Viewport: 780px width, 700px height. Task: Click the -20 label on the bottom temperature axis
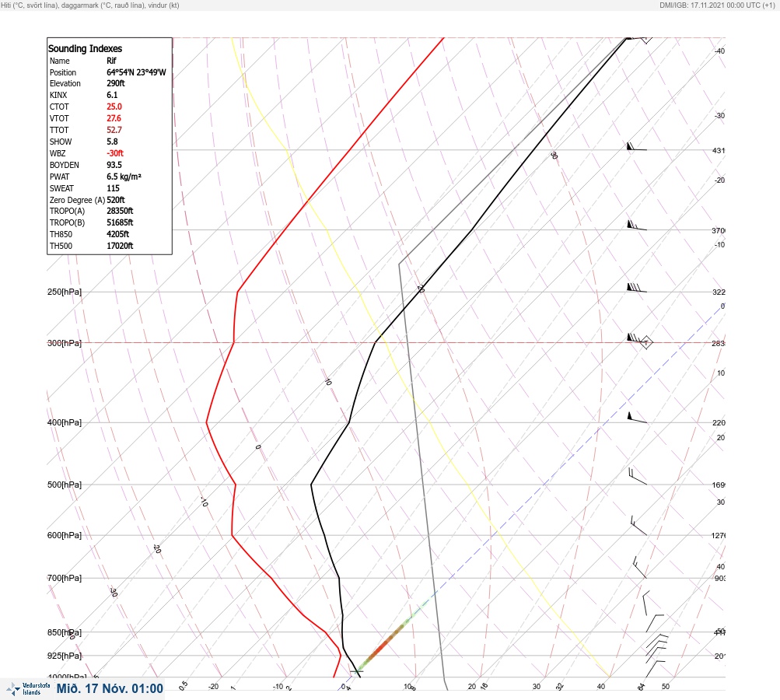(213, 687)
